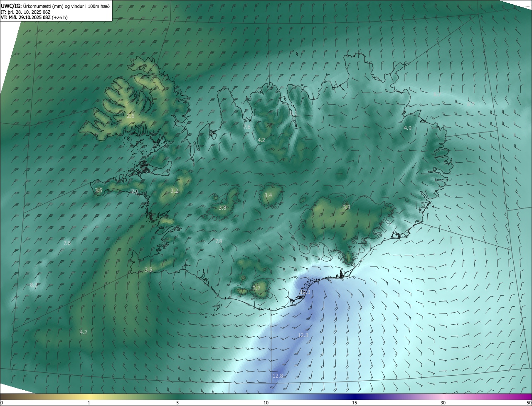Viewport: 532px width, 406px height.
Task: Click the 5 tick label on the color scale
Action: pyautogui.click(x=177, y=403)
